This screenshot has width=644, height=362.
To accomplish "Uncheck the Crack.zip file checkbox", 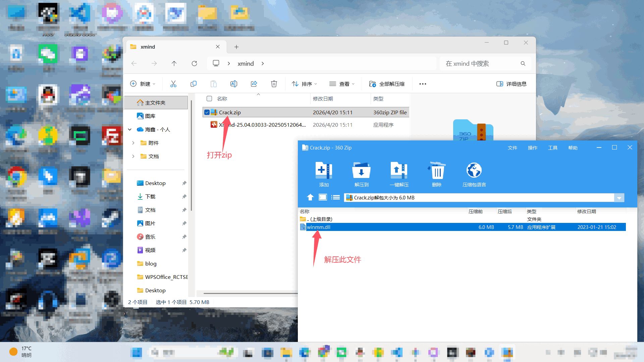I will coord(207,113).
